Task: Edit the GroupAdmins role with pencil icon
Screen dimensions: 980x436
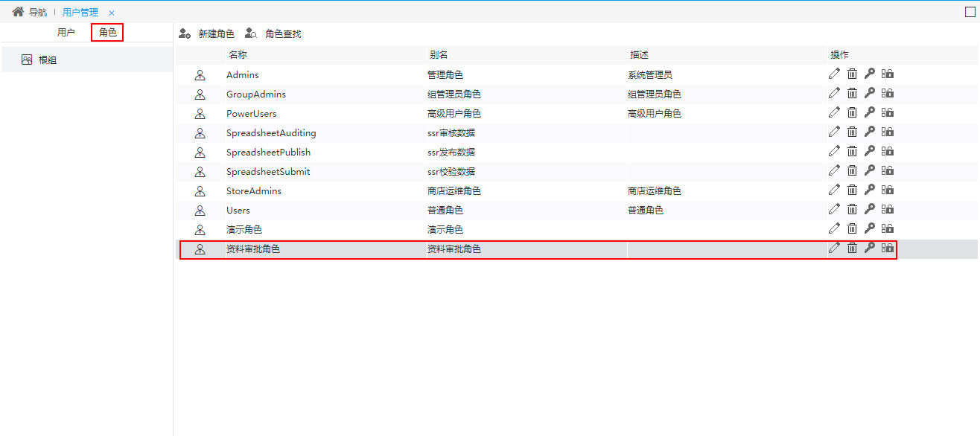Action: pyautogui.click(x=834, y=93)
